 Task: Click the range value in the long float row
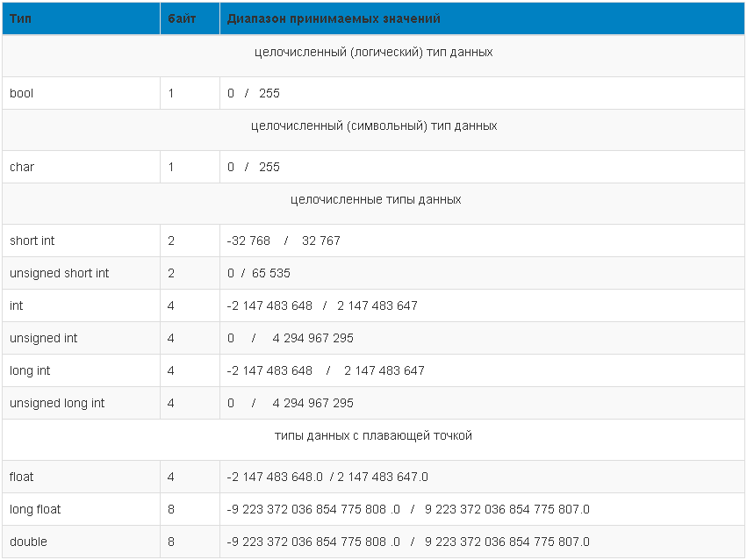(x=408, y=509)
